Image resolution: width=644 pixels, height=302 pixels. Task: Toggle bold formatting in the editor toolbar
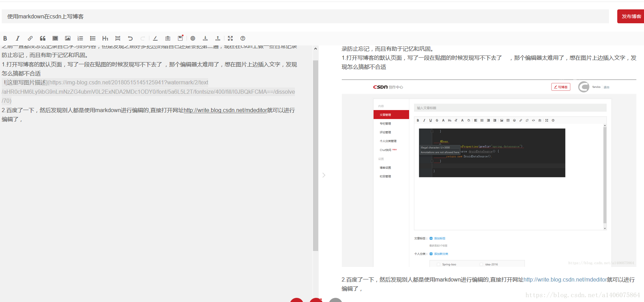[x=5, y=39]
